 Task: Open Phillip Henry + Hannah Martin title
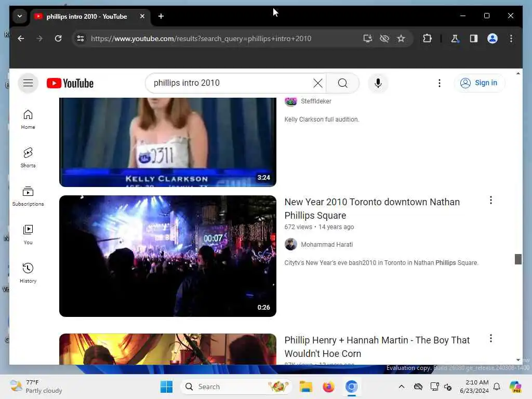point(377,347)
